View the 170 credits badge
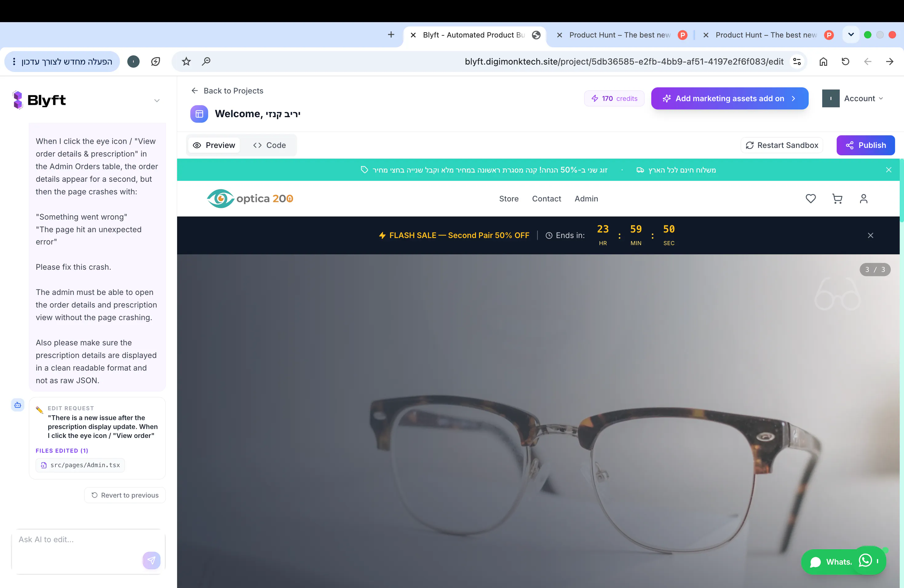This screenshot has height=588, width=904. [614, 98]
